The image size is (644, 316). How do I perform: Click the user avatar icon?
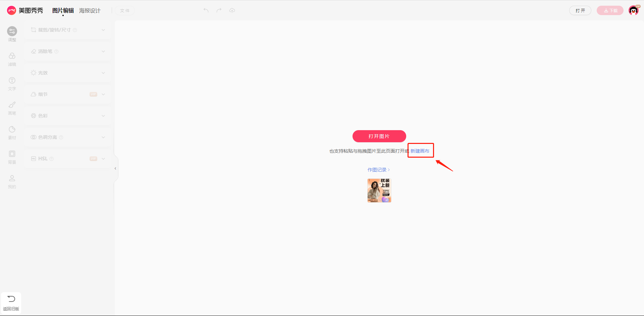(633, 10)
